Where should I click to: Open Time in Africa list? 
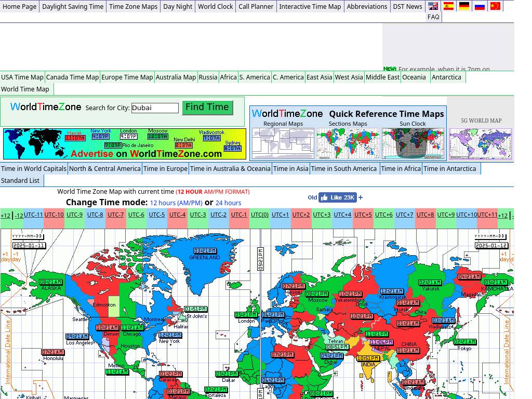pyautogui.click(x=401, y=169)
